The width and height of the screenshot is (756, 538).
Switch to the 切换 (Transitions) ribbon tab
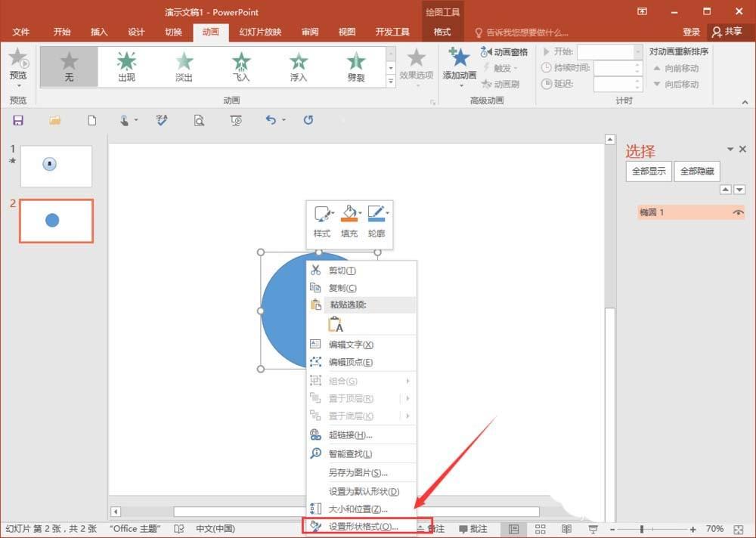point(175,32)
